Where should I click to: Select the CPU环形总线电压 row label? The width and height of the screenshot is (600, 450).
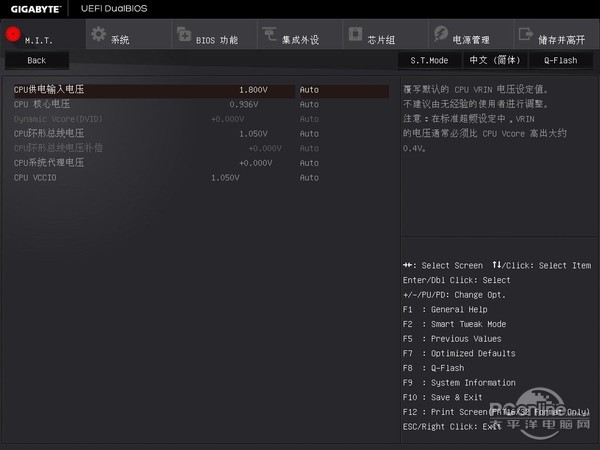49,134
